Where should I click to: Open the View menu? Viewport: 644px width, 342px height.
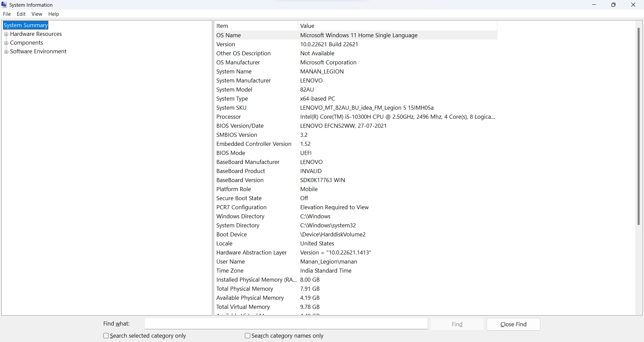pos(37,14)
